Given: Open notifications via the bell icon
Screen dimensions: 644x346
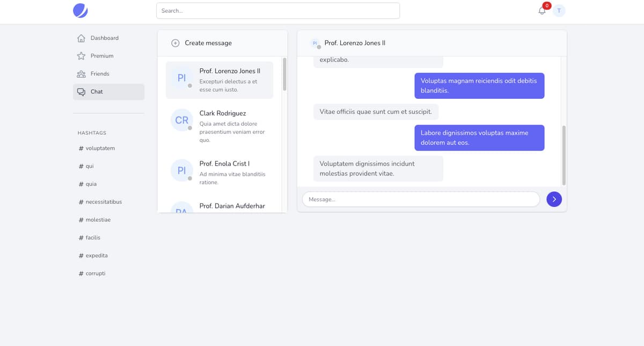Looking at the screenshot, I should 541,10.
